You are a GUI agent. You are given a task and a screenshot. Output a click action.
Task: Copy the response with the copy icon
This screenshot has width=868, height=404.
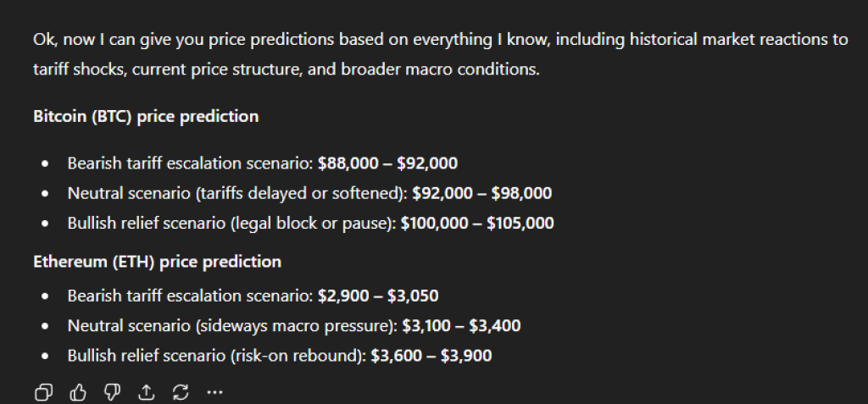[43, 392]
